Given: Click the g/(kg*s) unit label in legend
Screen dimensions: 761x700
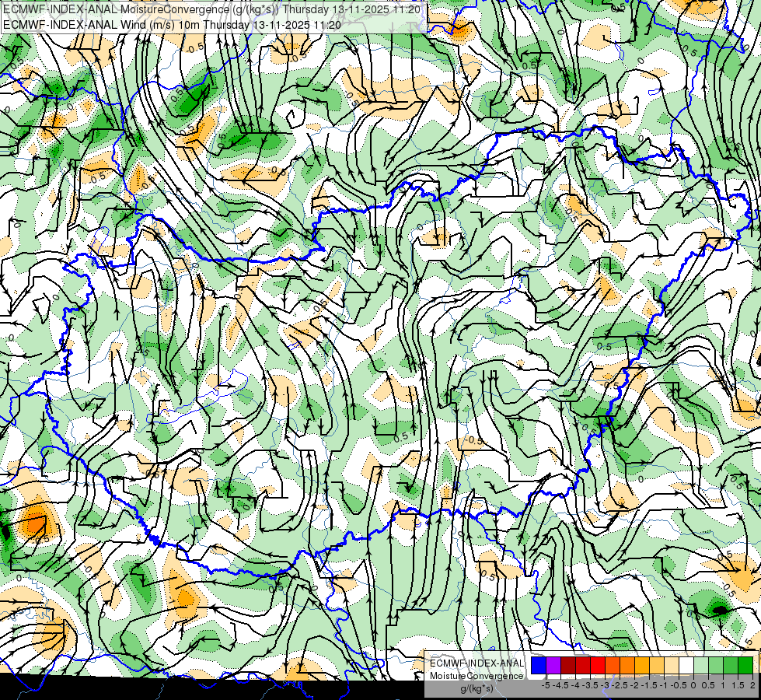Looking at the screenshot, I should pos(476,688).
